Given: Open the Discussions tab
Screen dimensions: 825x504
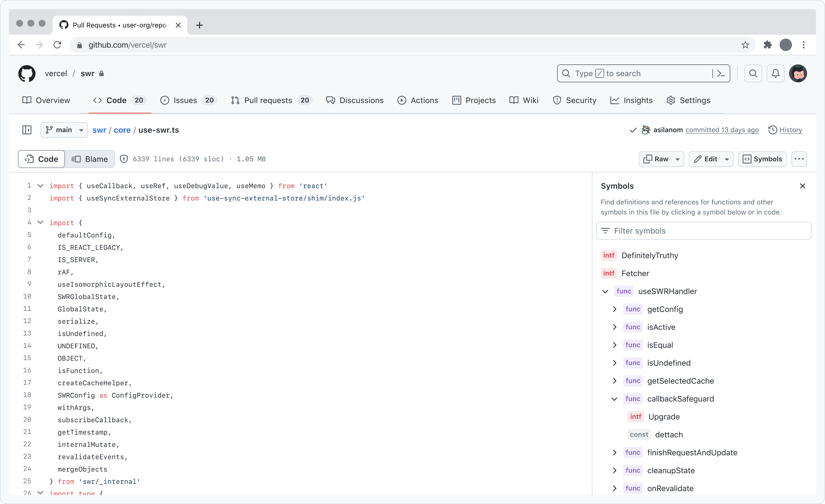Looking at the screenshot, I should (354, 100).
